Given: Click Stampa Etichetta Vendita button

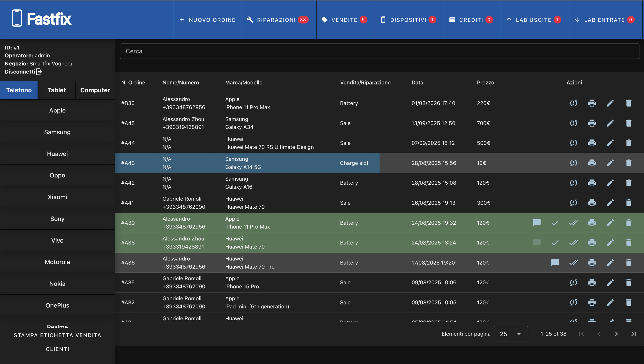Looking at the screenshot, I should [58, 335].
